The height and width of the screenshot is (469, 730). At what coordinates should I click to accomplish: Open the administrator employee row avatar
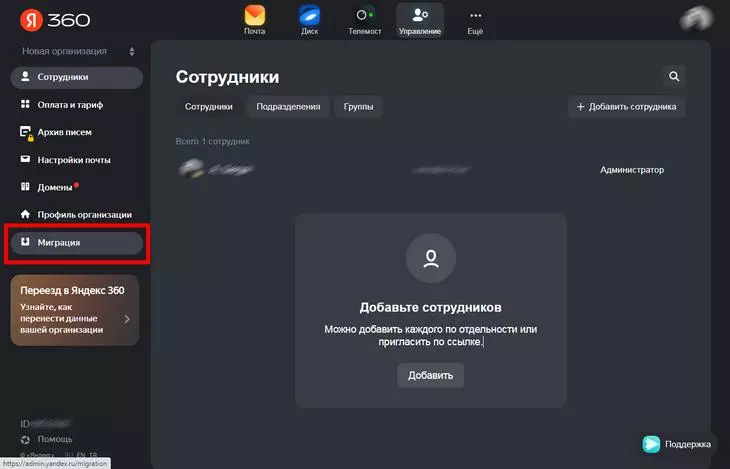click(x=191, y=169)
